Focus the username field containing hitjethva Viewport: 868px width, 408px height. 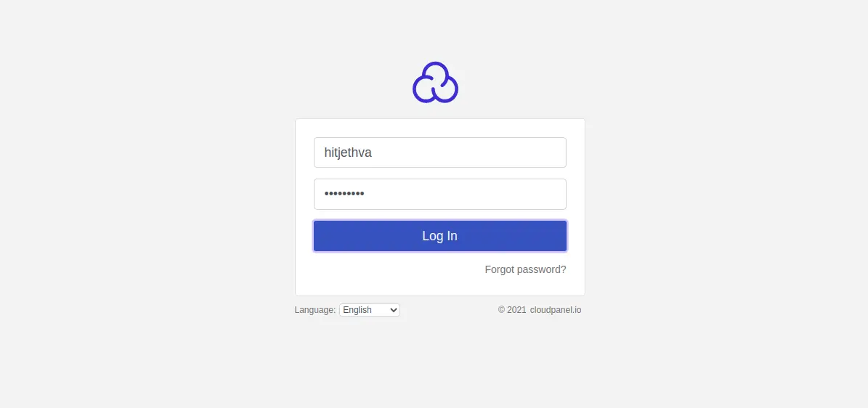439,152
